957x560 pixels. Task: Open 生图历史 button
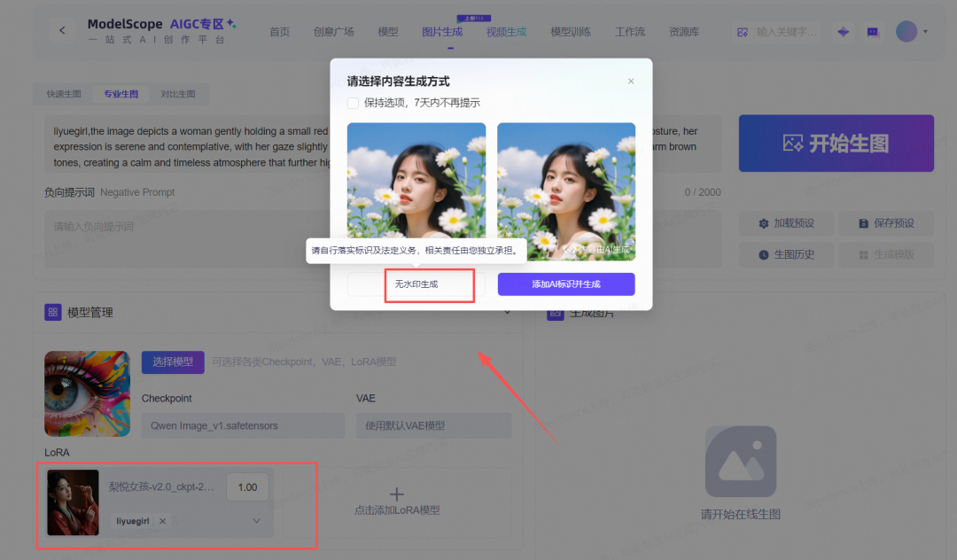point(787,254)
